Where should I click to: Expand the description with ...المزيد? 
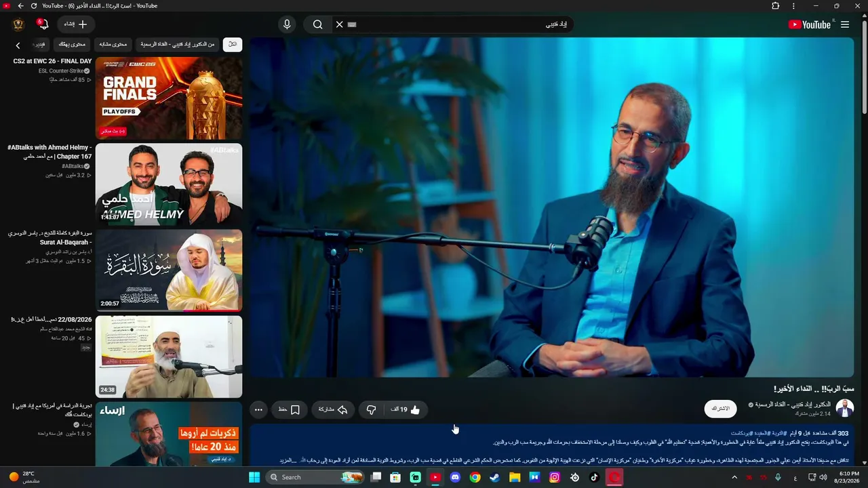[289, 460]
